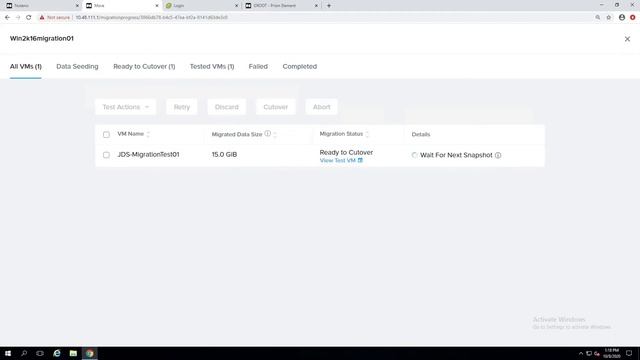Viewport: 640px width, 360px height.
Task: Click the Retry button
Action: pos(182,107)
